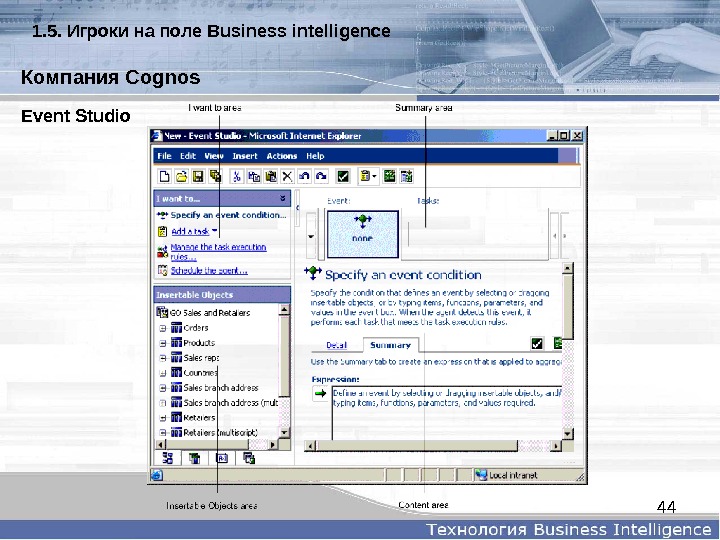
Task: Click the Open folder toolbar icon
Action: (x=181, y=176)
